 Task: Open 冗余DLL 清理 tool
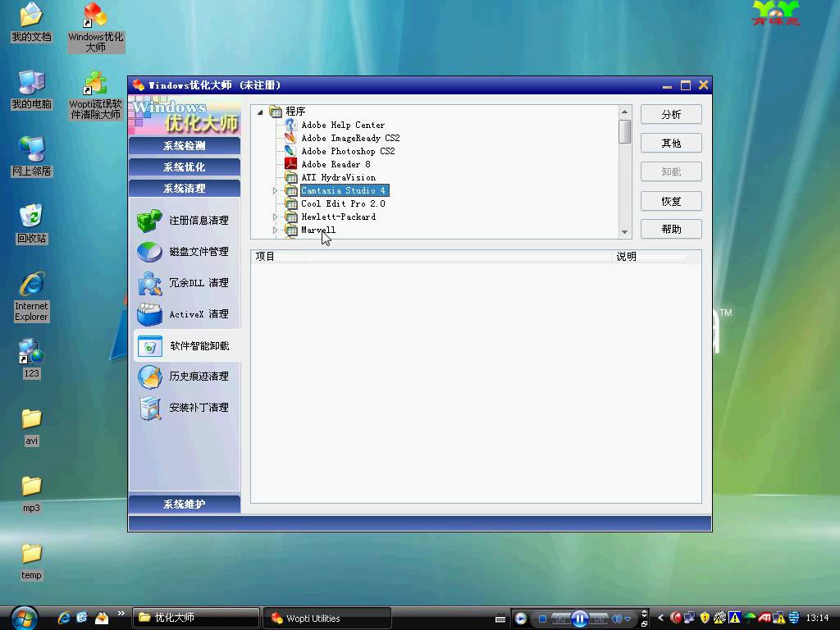click(x=183, y=282)
